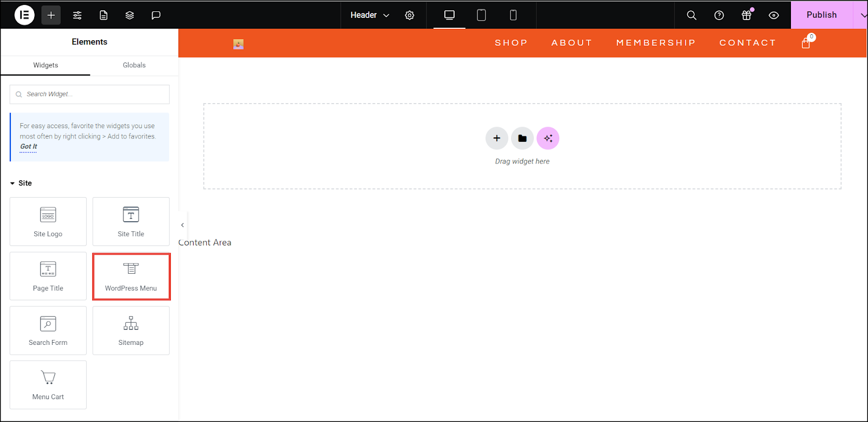Collapse the Site widgets category
Image resolution: width=868 pixels, height=422 pixels.
pos(21,183)
